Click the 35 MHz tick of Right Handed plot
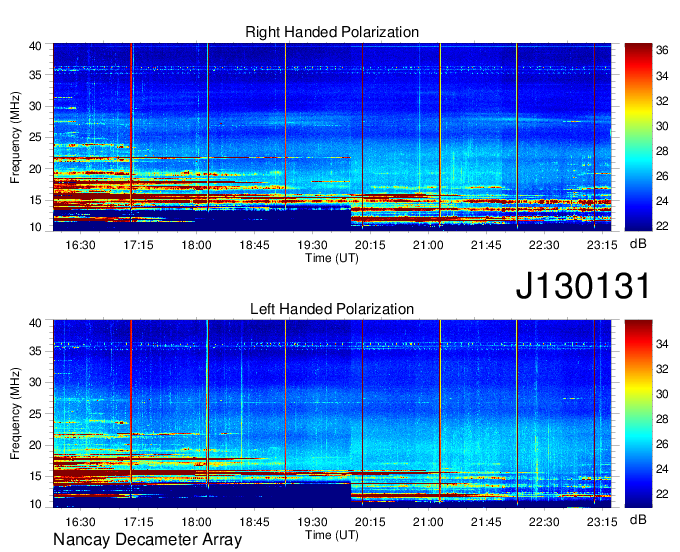The width and height of the screenshot is (680, 552). [35, 75]
